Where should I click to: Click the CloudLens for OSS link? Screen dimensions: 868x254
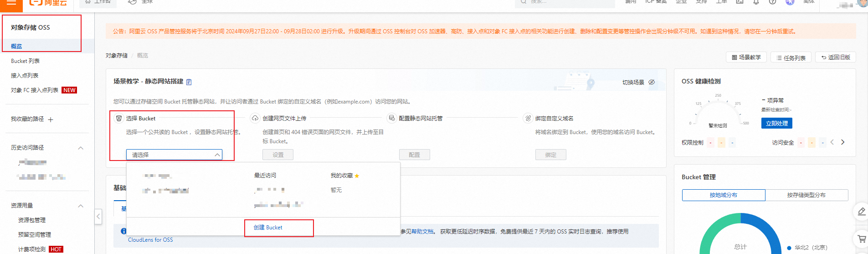(x=150, y=240)
